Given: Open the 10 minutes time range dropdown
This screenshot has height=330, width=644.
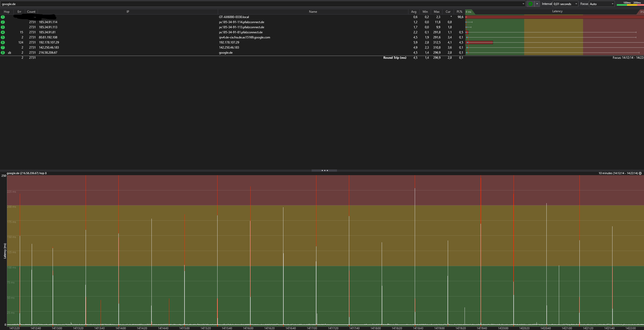Looking at the screenshot, I should pyautogui.click(x=640, y=173).
